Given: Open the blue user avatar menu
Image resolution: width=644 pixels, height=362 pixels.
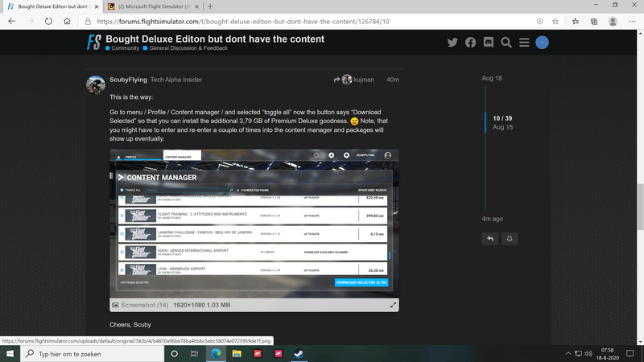Looking at the screenshot, I should pyautogui.click(x=542, y=43).
